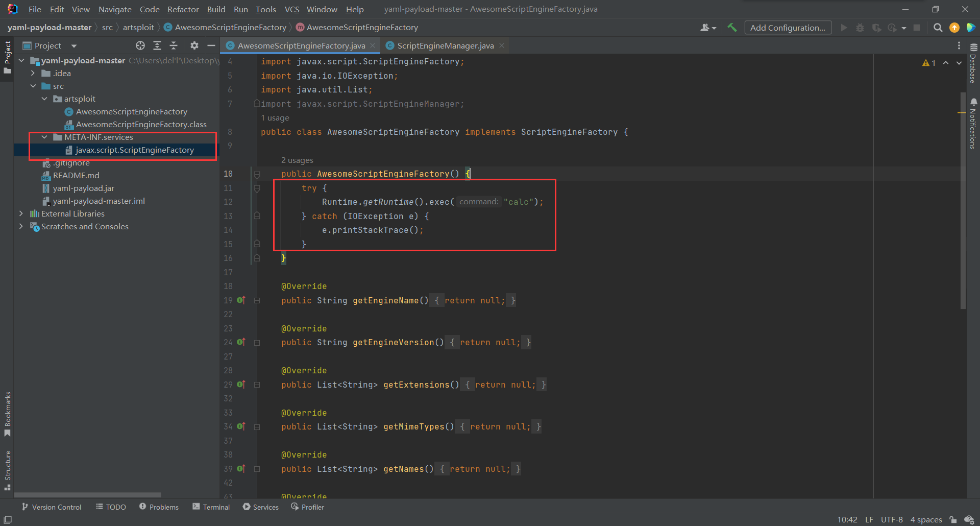The image size is (980, 526).
Task: Click the '2 usages' inlay hint
Action: click(x=297, y=160)
